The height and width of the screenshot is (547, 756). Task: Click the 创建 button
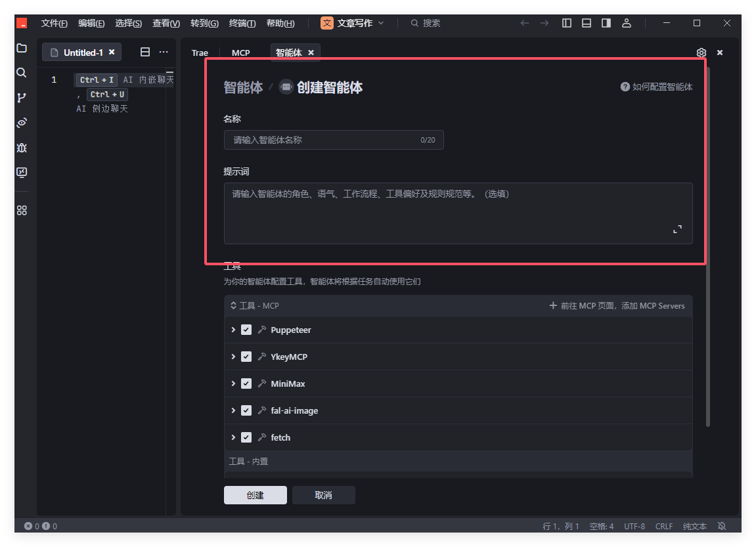click(x=255, y=495)
